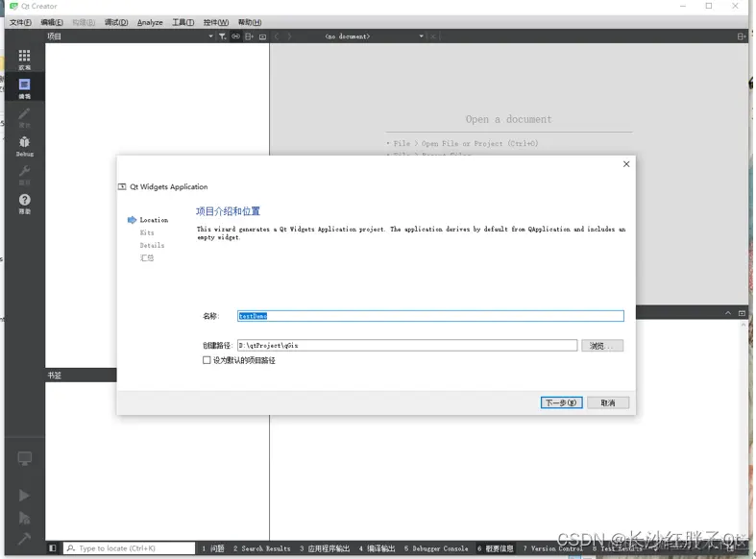Open Projects mode wrench icon

pos(24,175)
